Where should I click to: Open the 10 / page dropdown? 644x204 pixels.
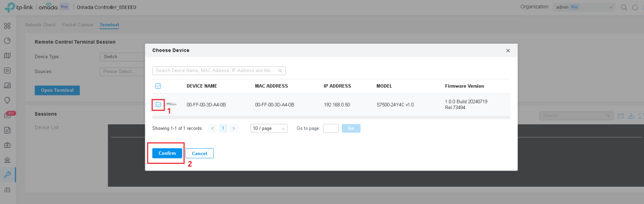[x=269, y=128]
